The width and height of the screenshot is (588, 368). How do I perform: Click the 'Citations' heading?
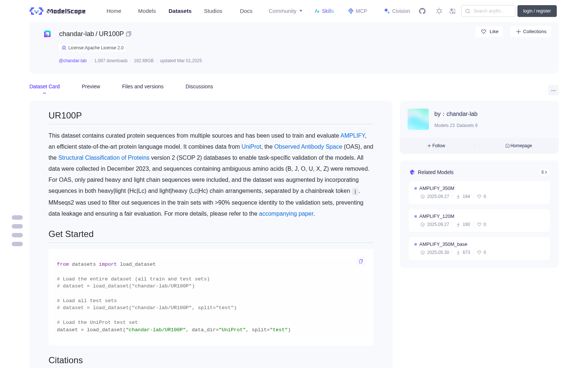[x=65, y=360]
